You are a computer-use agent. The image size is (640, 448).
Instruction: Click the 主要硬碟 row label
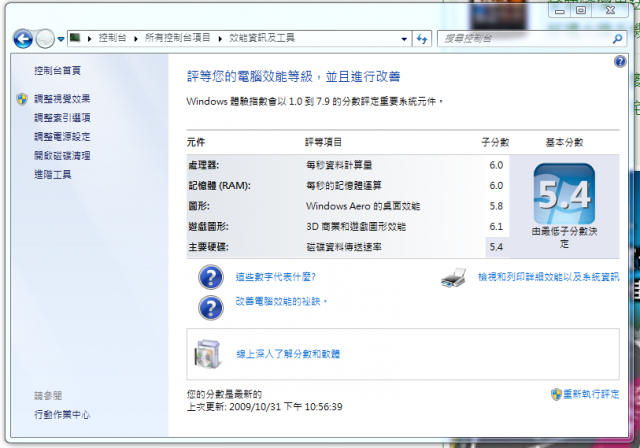pos(209,247)
